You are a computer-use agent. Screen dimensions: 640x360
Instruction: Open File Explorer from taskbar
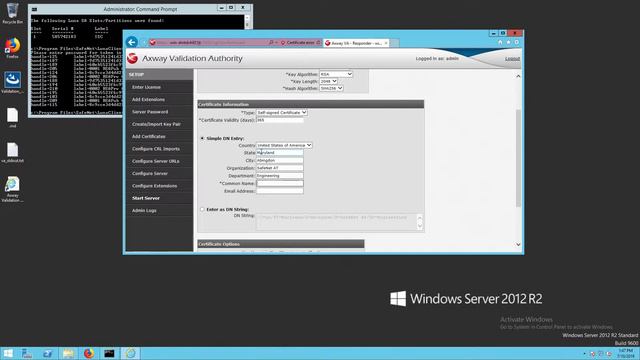click(68, 353)
